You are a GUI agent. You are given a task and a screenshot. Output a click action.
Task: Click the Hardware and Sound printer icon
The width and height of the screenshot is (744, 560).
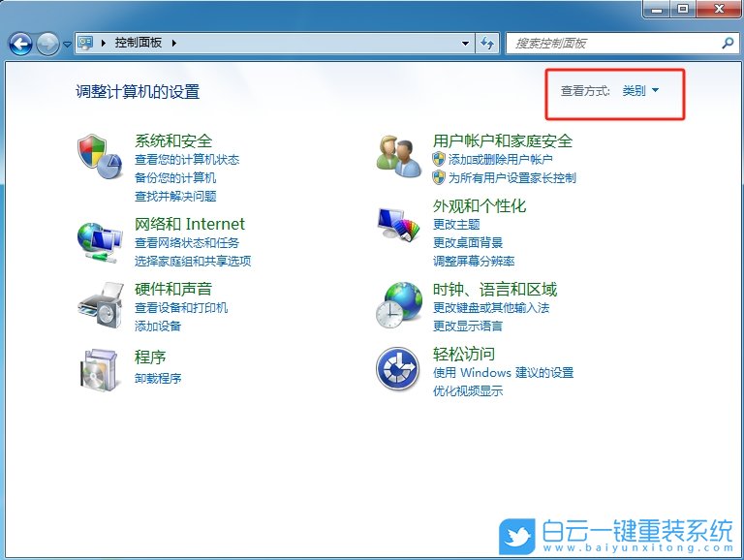click(x=100, y=304)
